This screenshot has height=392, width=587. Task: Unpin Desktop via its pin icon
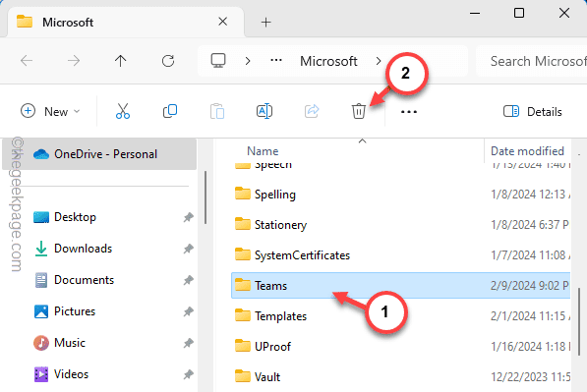point(189,217)
